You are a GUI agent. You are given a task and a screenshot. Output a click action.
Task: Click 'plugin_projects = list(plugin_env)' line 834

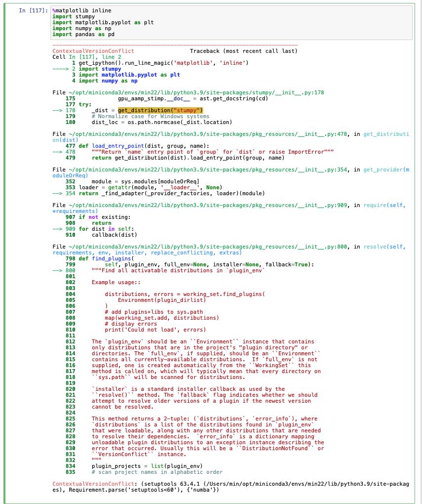click(147, 466)
